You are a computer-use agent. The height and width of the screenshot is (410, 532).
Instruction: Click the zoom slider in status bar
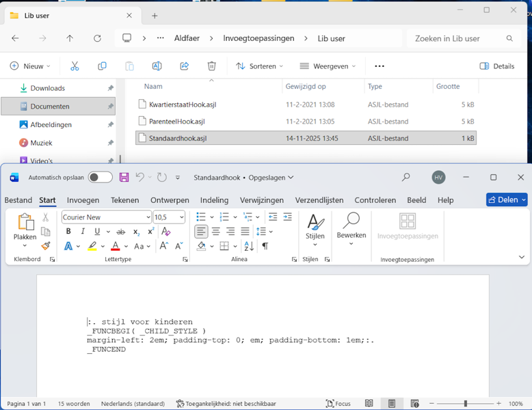click(466, 404)
